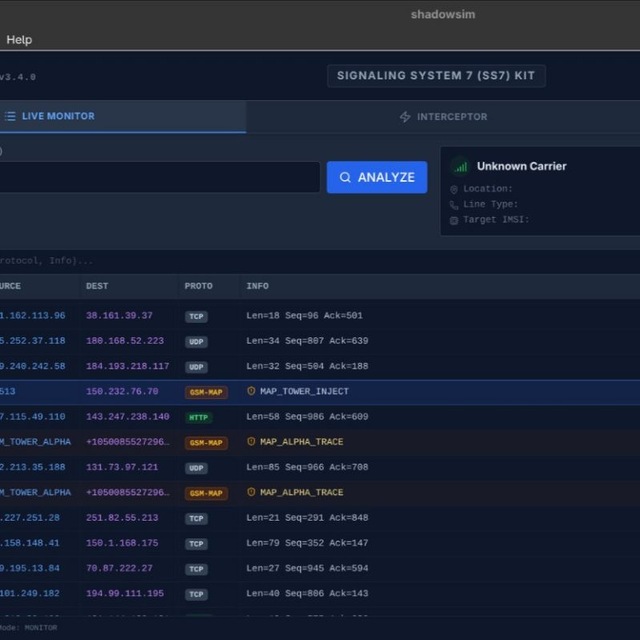Click the green signal bars carrier icon

[461, 167]
